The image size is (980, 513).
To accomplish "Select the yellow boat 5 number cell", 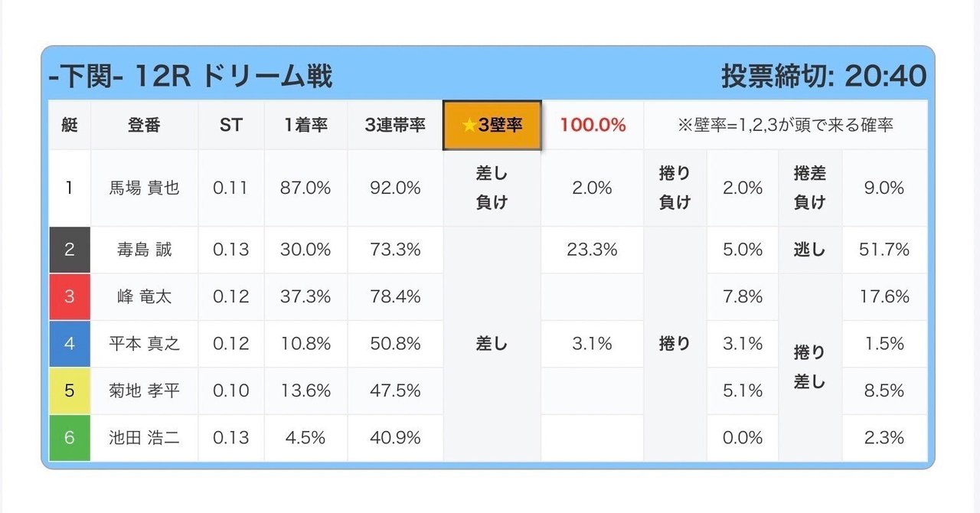I will (69, 390).
